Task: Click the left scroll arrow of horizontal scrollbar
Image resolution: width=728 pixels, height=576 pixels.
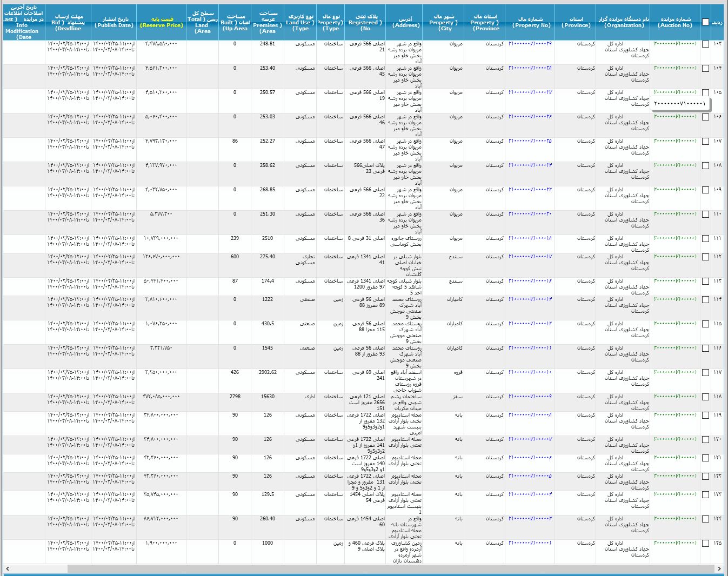Action: coord(8,569)
